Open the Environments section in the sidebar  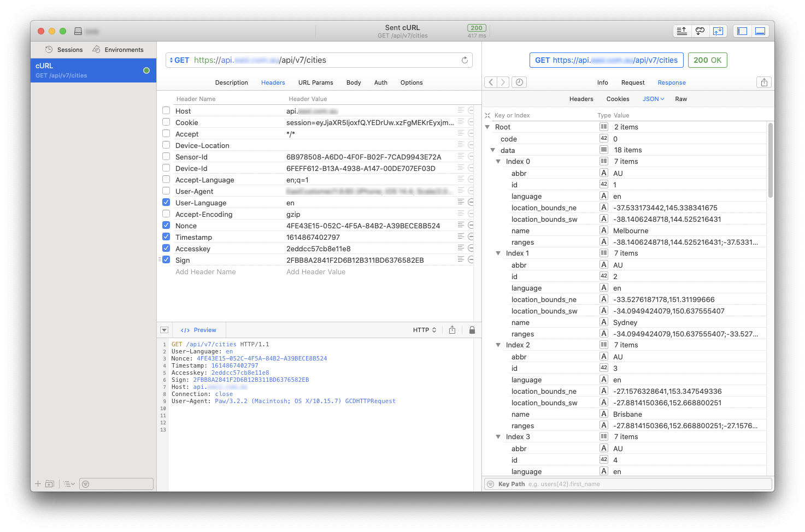(x=118, y=50)
